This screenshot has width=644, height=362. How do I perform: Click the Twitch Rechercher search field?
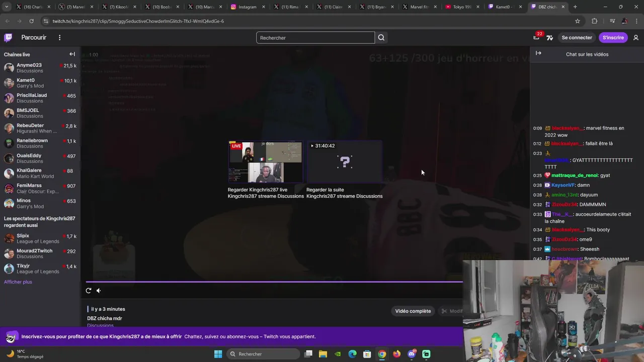pos(315,38)
